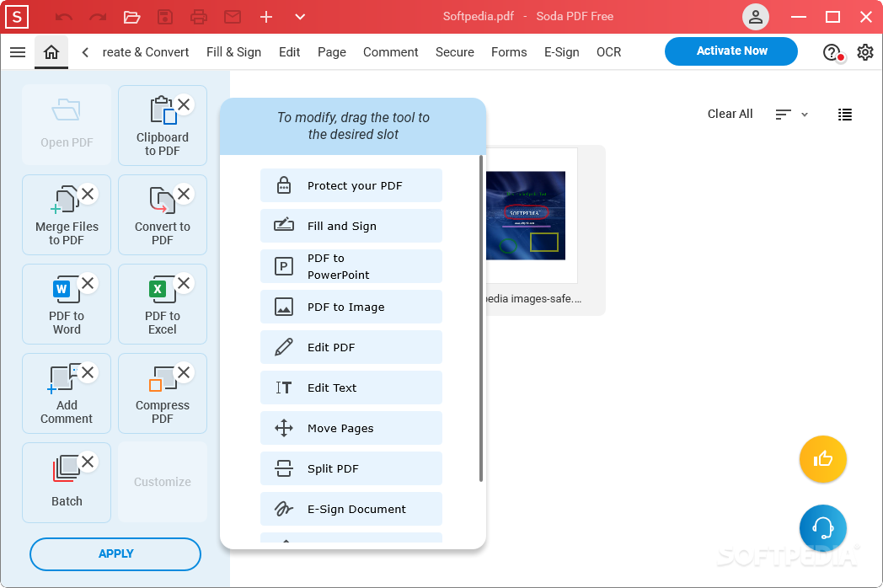Image resolution: width=883 pixels, height=588 pixels.
Task: Expand the quick access toolbar chevron
Action: coord(300,17)
